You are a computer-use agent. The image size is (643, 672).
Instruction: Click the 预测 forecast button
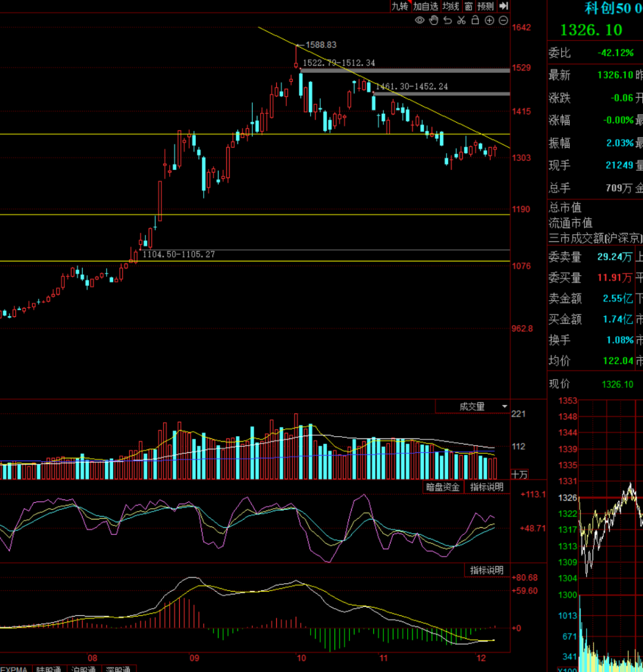click(x=485, y=6)
